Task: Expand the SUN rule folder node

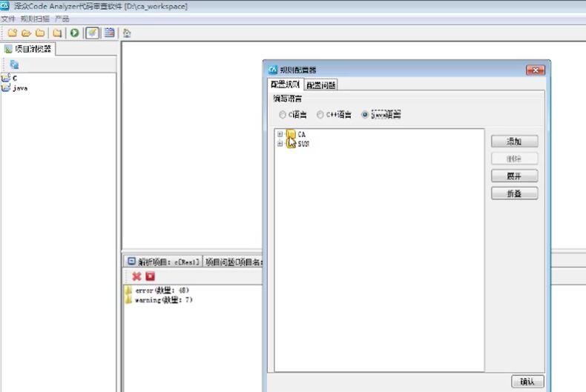Action: (280, 144)
